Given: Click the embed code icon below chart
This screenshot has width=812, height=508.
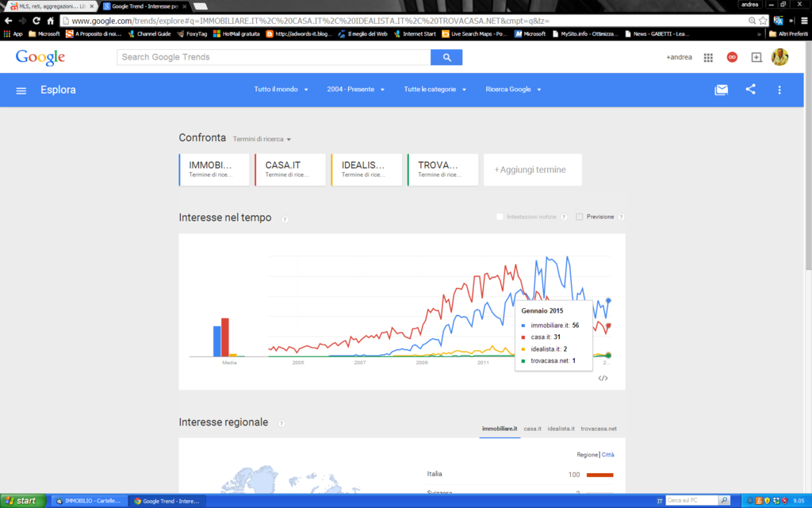Looking at the screenshot, I should click(603, 378).
